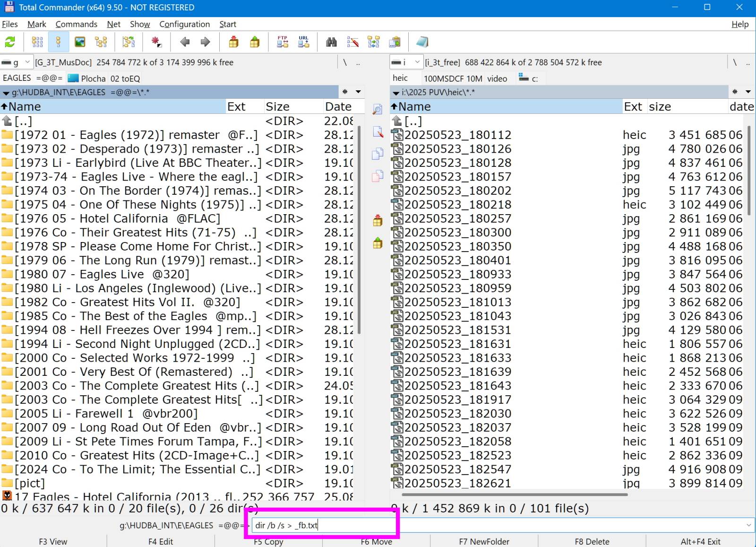Switch to 100MSDCF 10M tab

tap(453, 78)
